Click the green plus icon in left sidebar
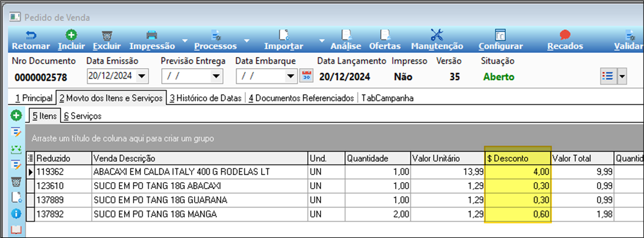Screen dimensions: 644x238 [16, 116]
